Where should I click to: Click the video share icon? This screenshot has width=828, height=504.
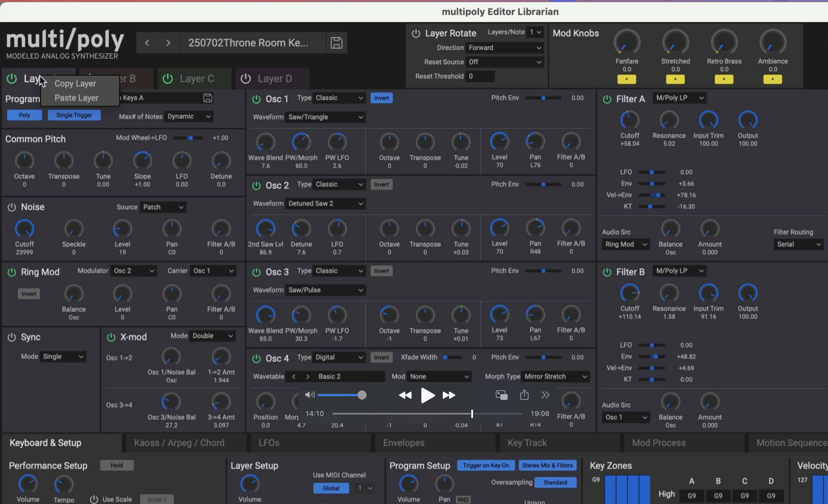524,395
